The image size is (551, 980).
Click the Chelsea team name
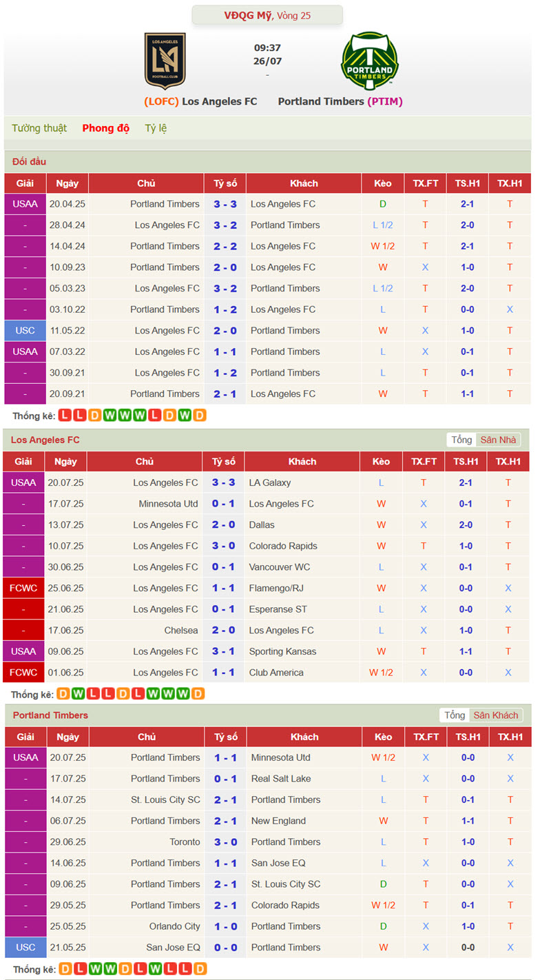click(x=181, y=631)
